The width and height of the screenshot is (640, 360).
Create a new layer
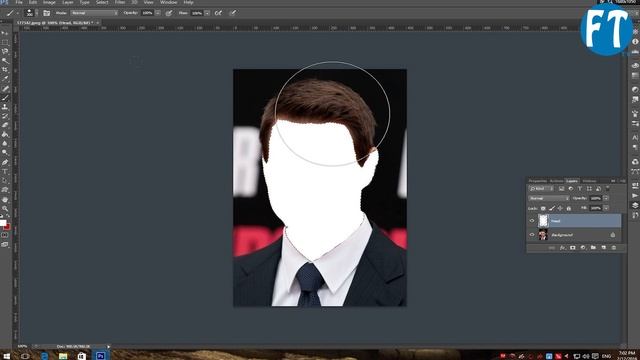tap(604, 248)
